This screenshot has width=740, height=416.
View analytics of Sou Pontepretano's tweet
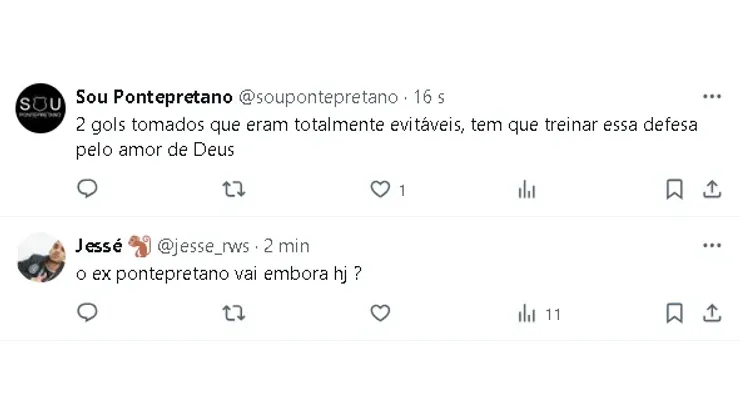tap(527, 190)
